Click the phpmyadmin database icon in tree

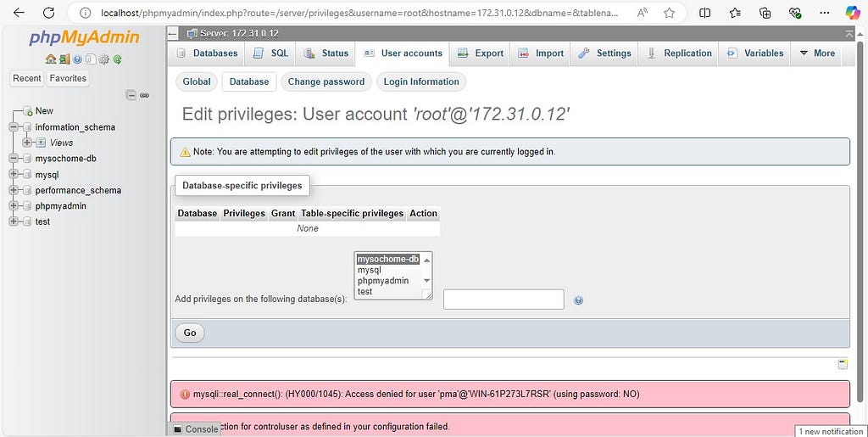pyautogui.click(x=27, y=206)
